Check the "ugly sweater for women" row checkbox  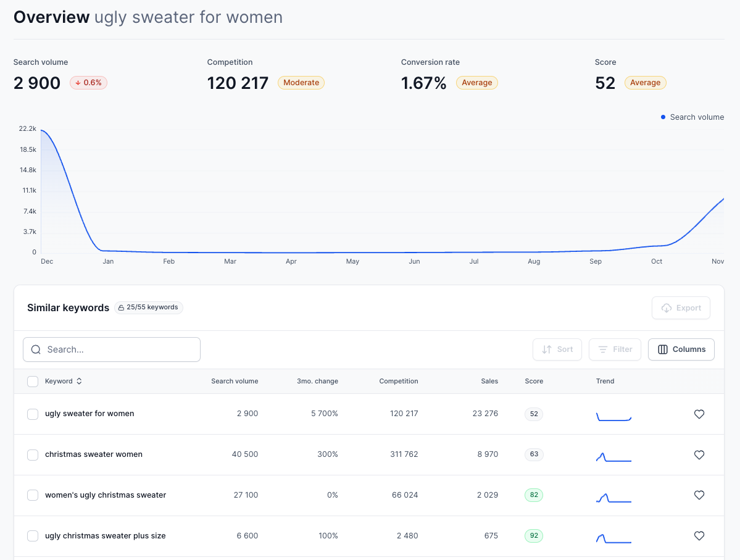pyautogui.click(x=33, y=414)
